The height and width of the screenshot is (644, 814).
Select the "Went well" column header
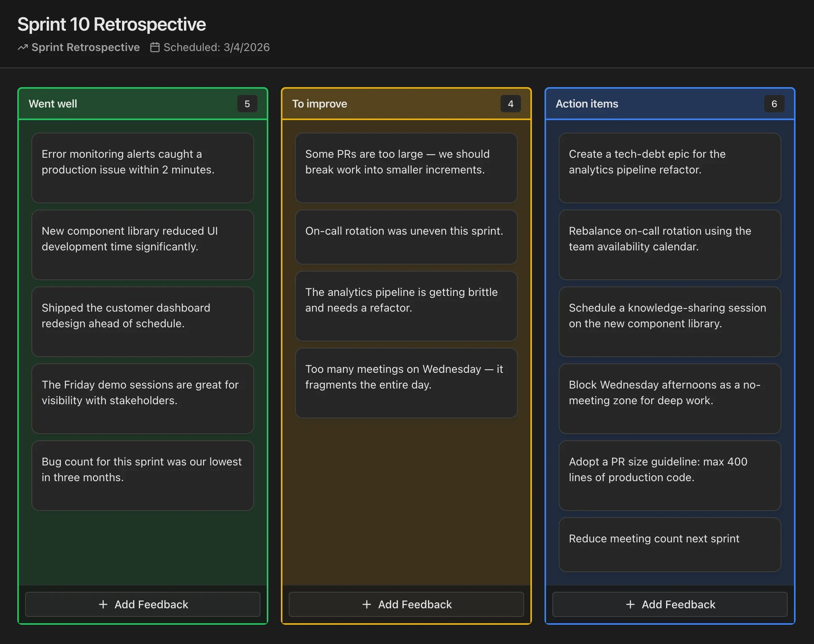tap(53, 104)
